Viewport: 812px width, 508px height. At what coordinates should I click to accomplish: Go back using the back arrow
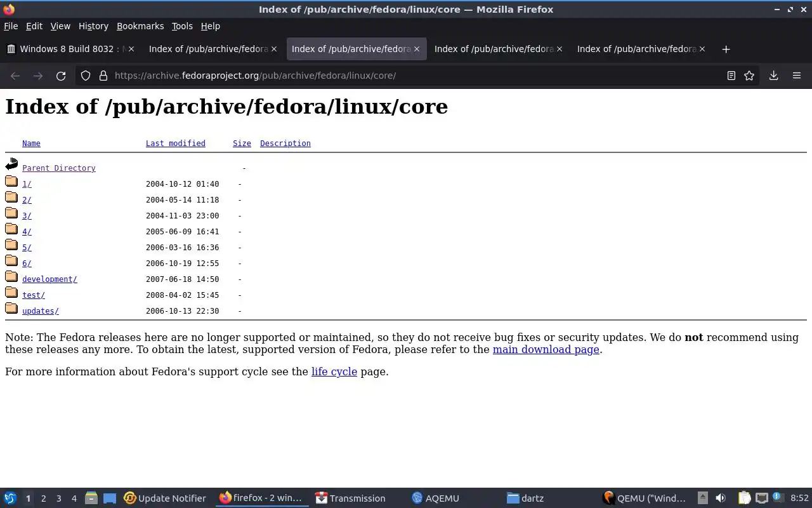point(15,76)
